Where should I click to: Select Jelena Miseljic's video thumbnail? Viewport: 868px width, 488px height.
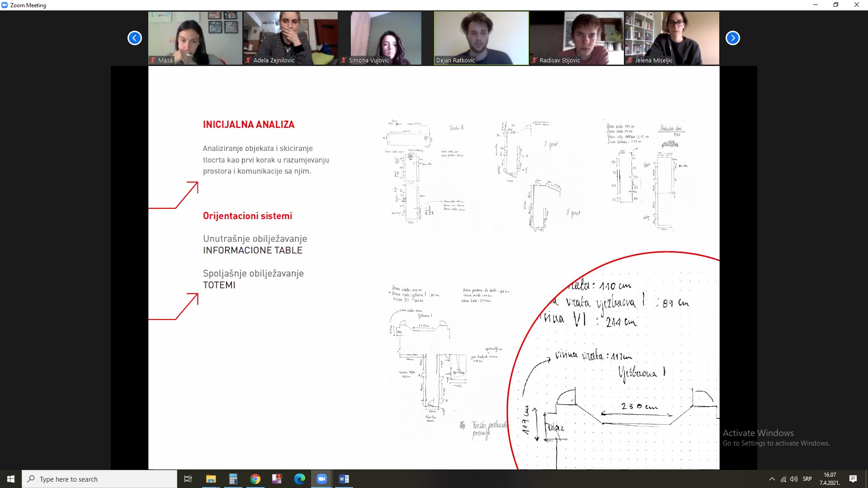coord(672,38)
